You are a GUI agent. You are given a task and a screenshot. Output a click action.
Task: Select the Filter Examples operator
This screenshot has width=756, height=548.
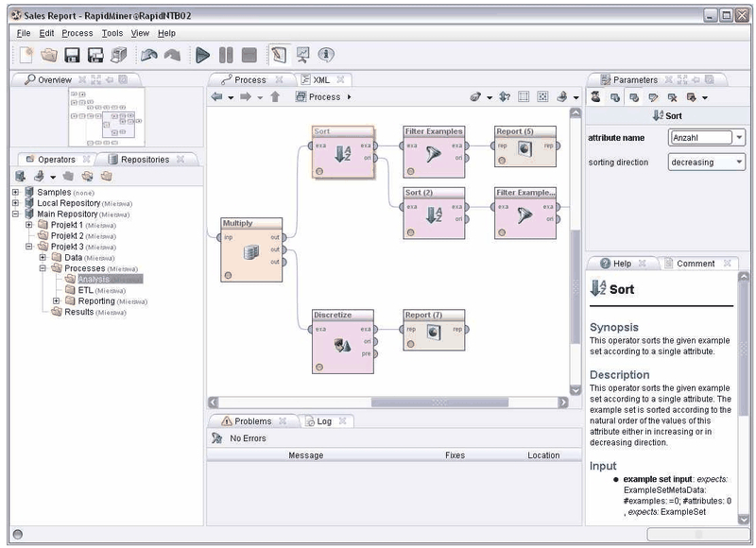click(434, 152)
